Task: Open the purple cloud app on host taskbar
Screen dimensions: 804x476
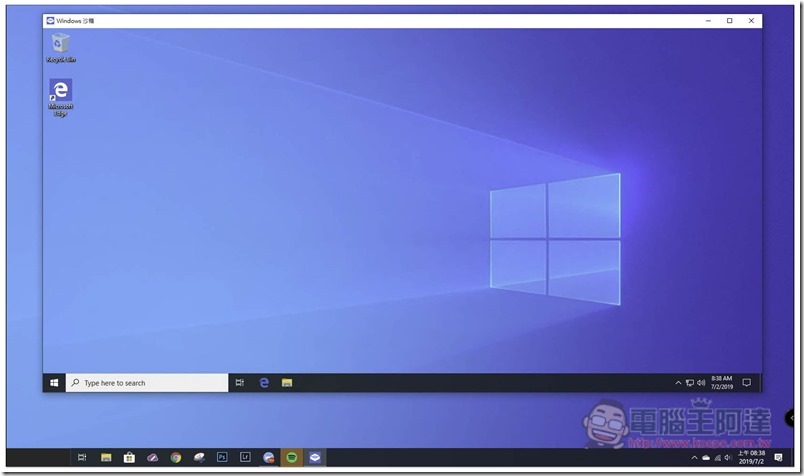Action: tap(152, 457)
